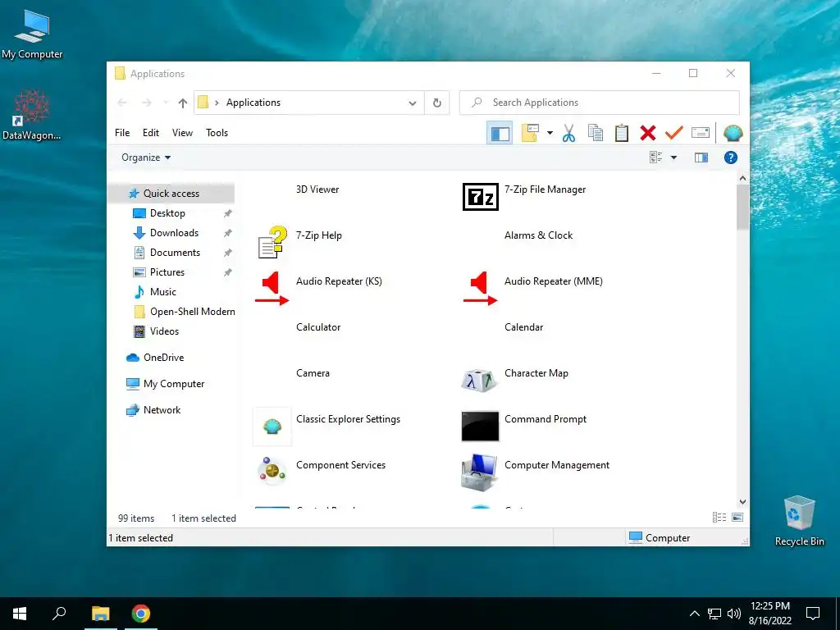
Task: Toggle the preview pane button
Action: click(x=701, y=157)
